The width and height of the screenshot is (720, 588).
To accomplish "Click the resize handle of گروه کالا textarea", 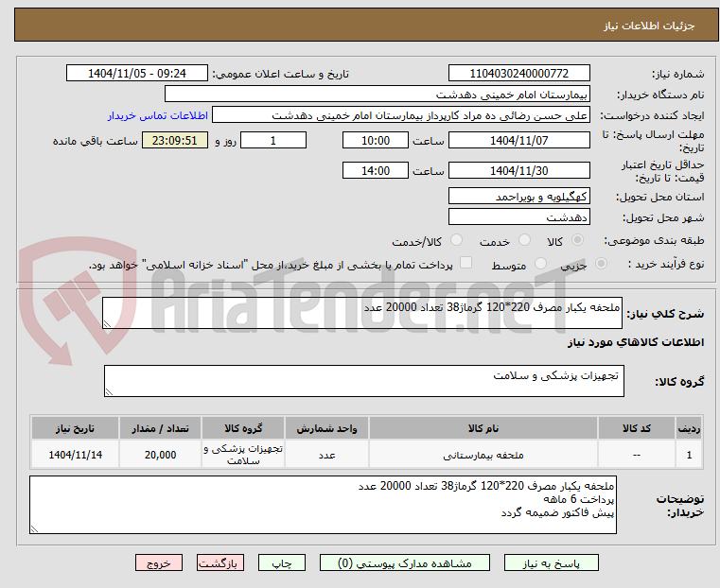I will coord(109,391).
